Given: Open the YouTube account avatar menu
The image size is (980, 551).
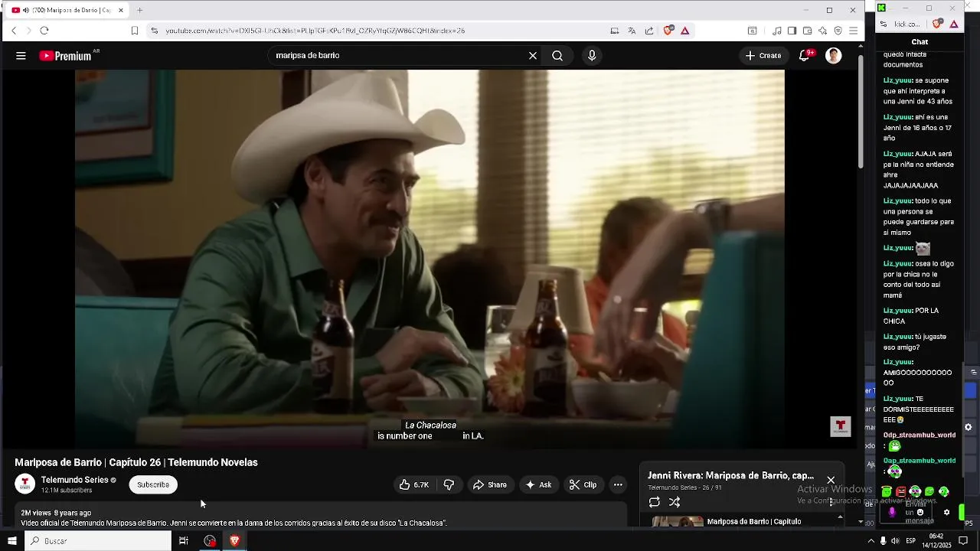Looking at the screenshot, I should coord(834,56).
